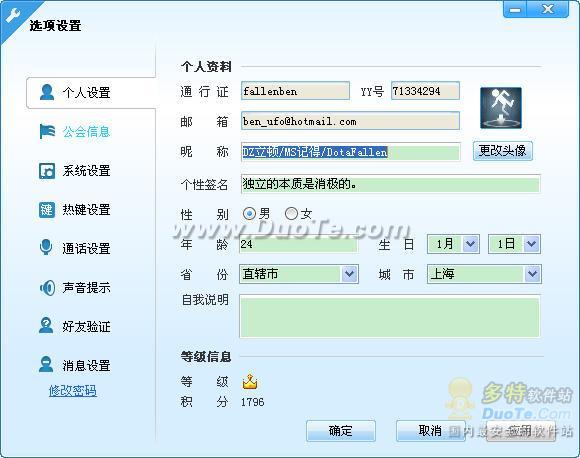The height and width of the screenshot is (458, 580).
Task: Confirm with the 确定 button
Action: pos(341,431)
